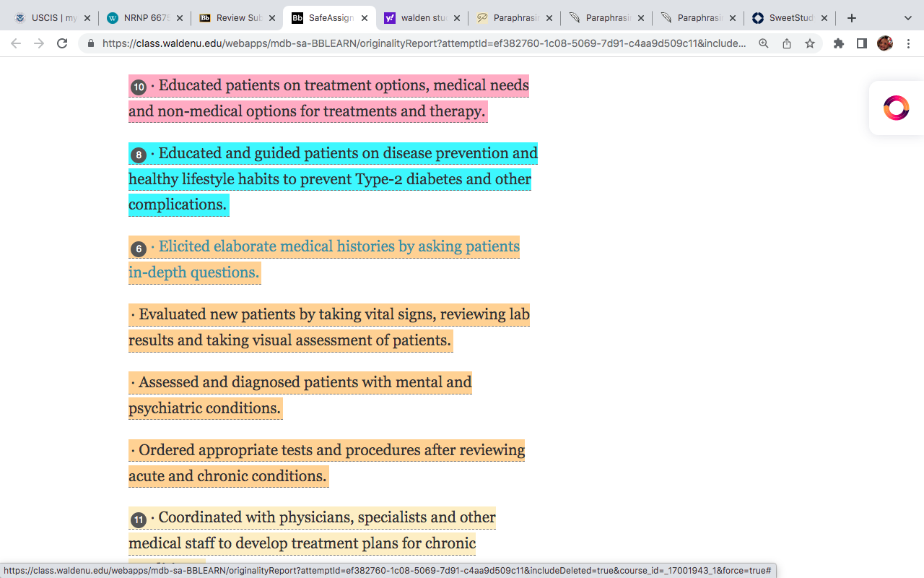This screenshot has width=924, height=578.
Task: Click pink highlighted 'Educated patients on treatment options'
Action: (x=328, y=98)
